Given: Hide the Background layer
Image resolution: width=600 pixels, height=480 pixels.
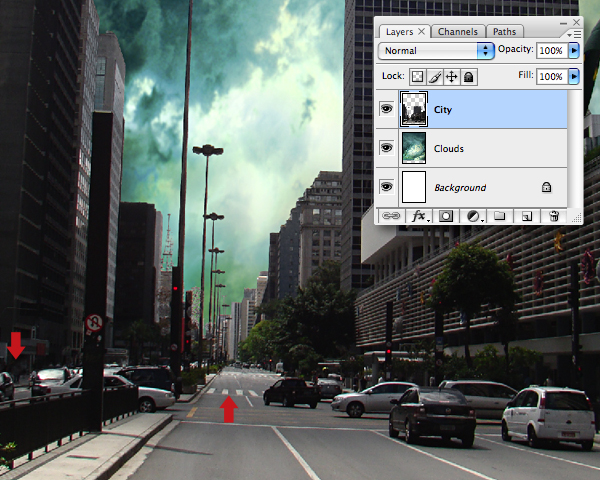Looking at the screenshot, I should [386, 187].
